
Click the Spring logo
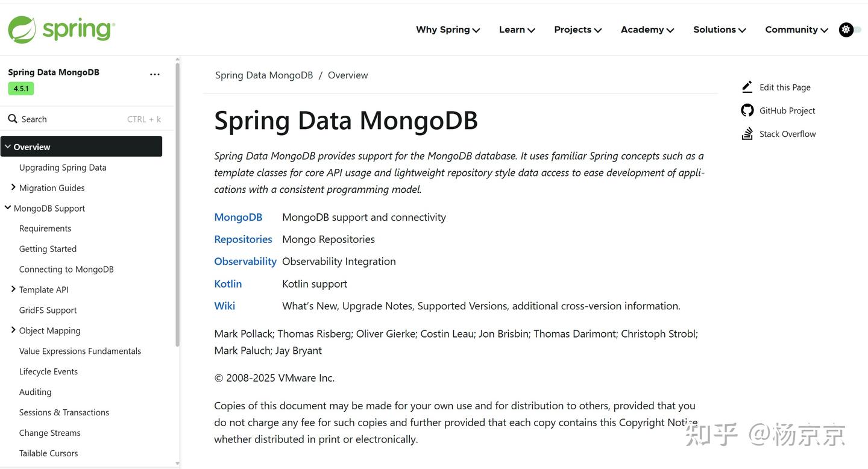60,29
